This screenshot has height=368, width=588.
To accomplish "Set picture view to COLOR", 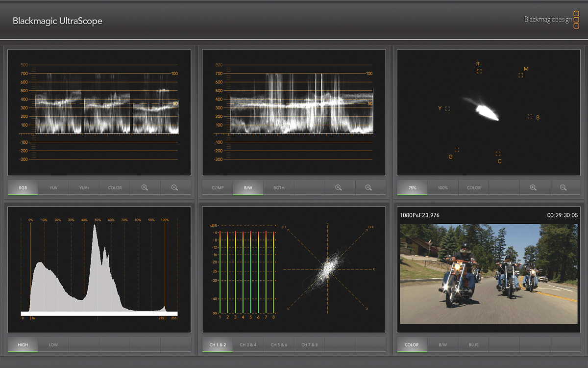I will click(412, 344).
